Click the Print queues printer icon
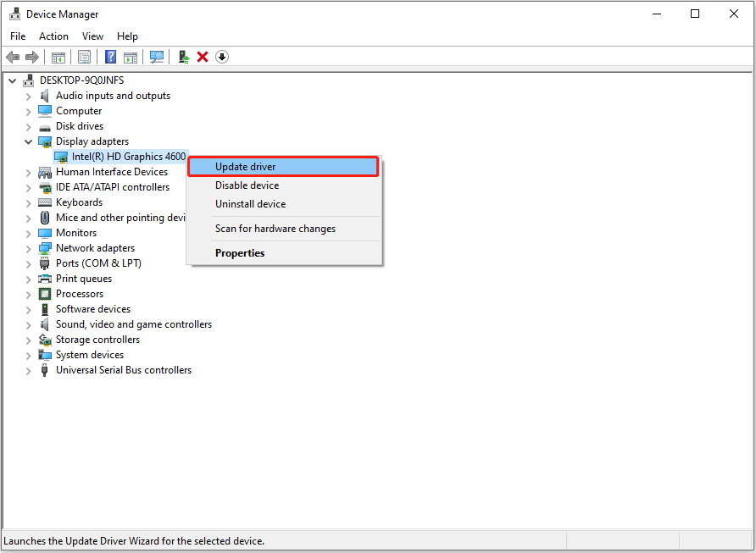 [45, 279]
